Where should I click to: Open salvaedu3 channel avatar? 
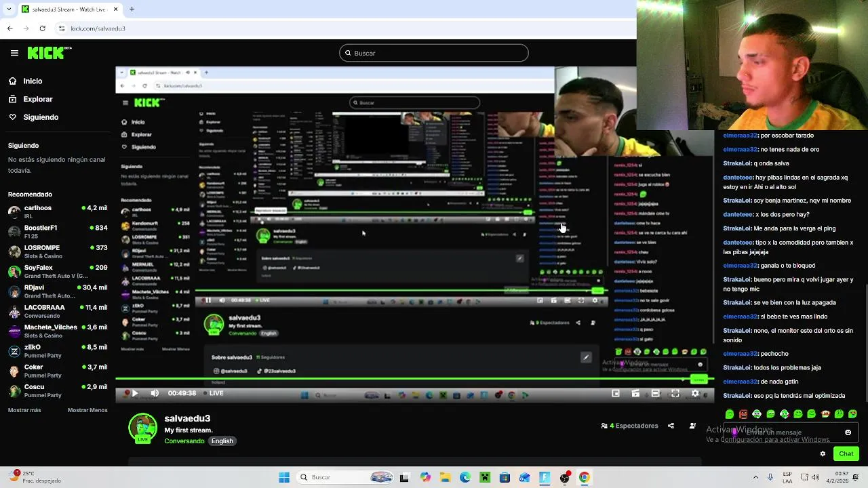pos(142,428)
